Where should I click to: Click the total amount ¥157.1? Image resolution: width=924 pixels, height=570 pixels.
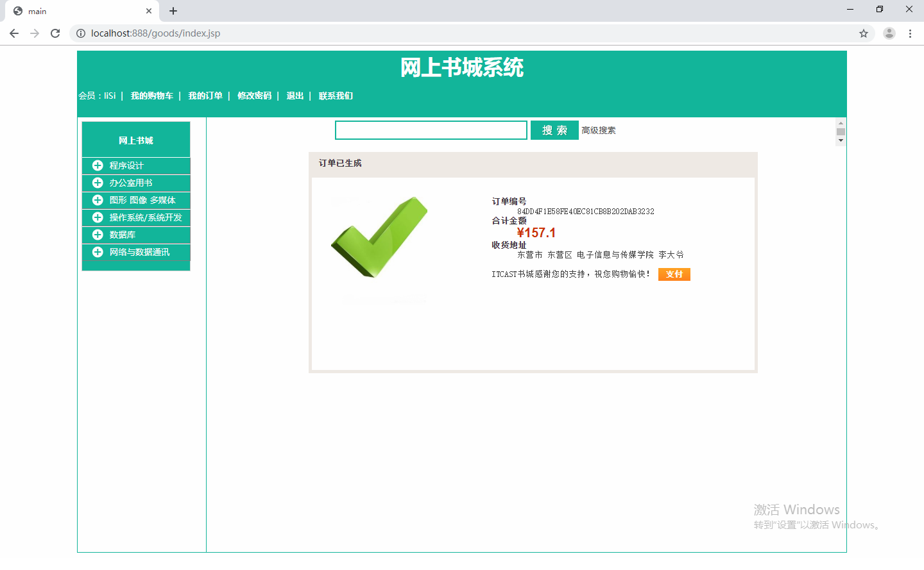tap(536, 233)
